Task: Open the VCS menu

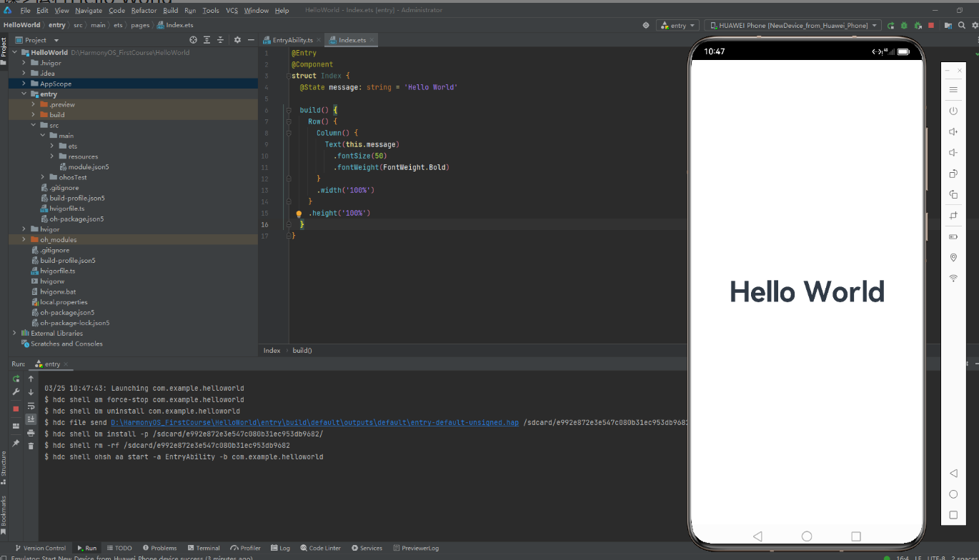Action: click(x=232, y=10)
